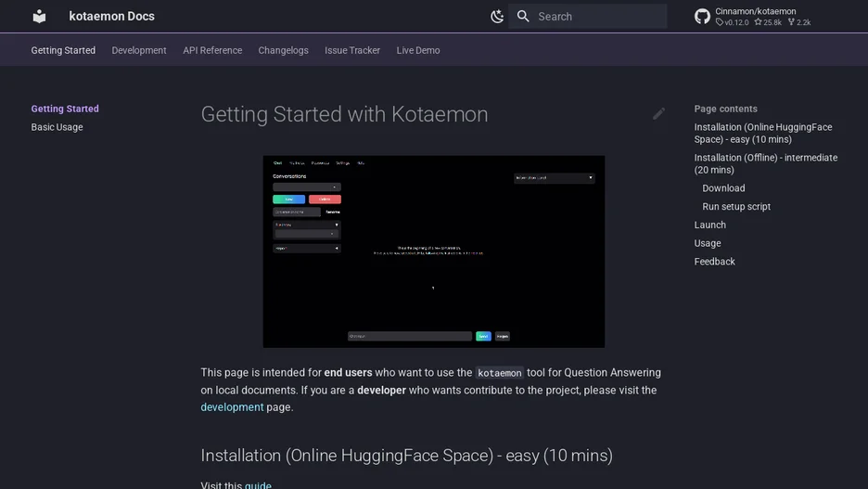The width and height of the screenshot is (868, 489).
Task: Go to Usage in page contents
Action: 708,242
